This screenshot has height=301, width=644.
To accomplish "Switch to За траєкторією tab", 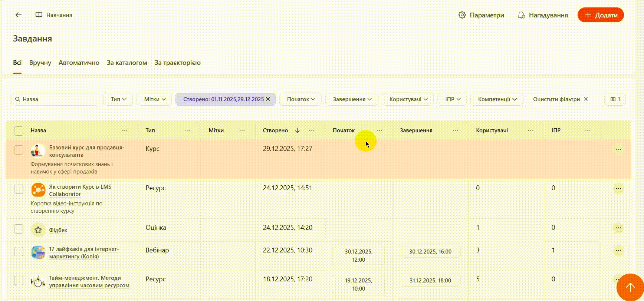I will click(x=177, y=63).
